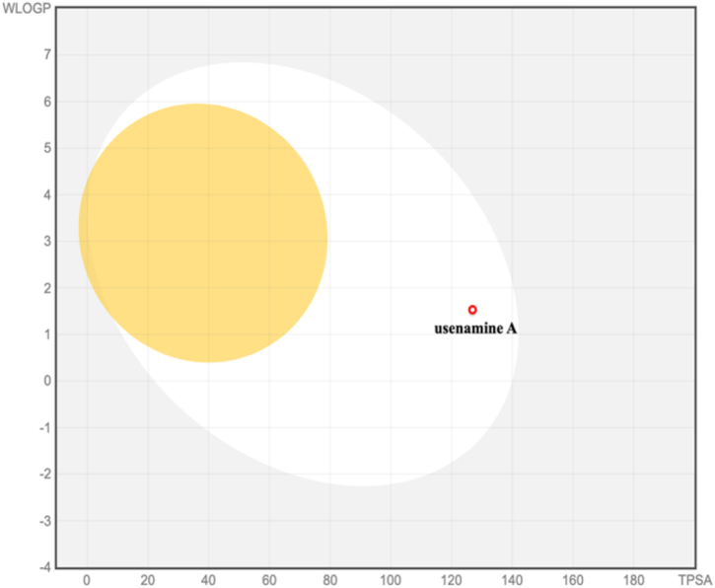715x588 pixels.
Task: Select the -4 tick on the WLOGP axis
Action: click(43, 567)
